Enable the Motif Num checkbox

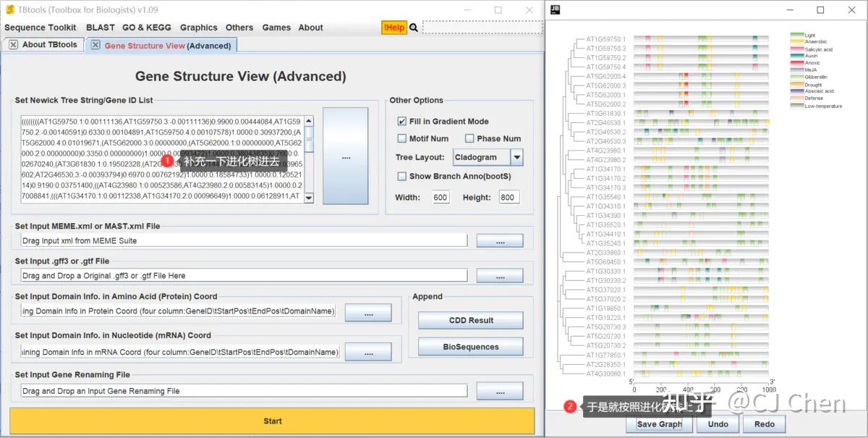tap(402, 138)
